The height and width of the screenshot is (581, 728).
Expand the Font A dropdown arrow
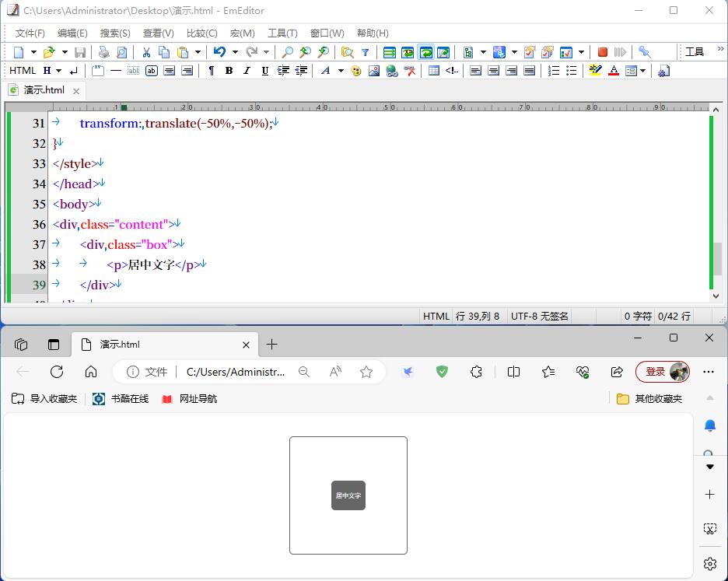(341, 71)
